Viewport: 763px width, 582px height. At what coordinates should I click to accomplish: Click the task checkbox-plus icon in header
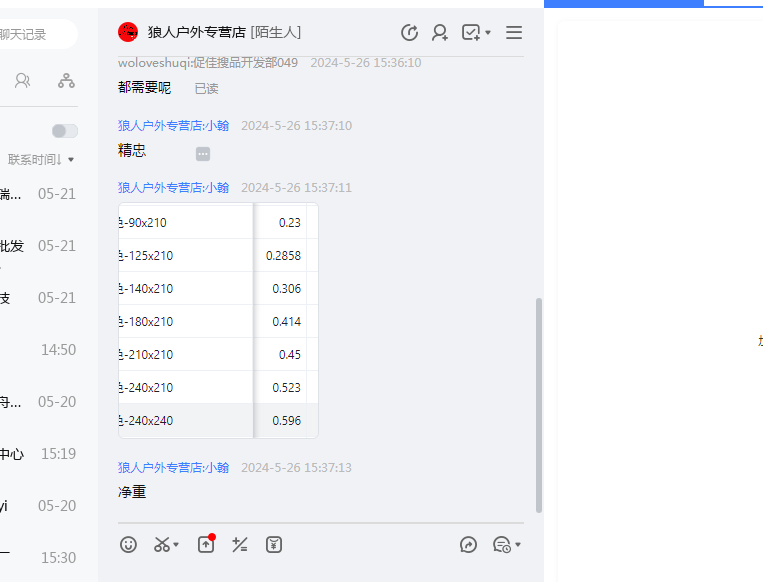(471, 33)
